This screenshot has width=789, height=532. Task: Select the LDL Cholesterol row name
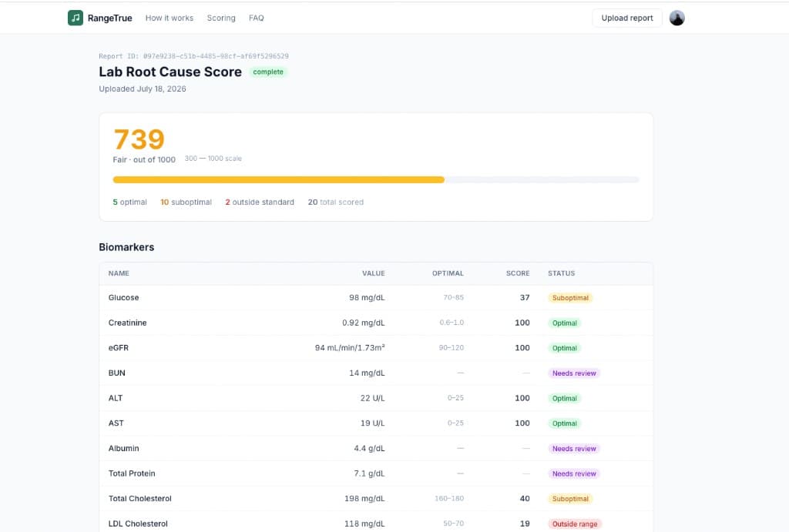[x=138, y=524]
